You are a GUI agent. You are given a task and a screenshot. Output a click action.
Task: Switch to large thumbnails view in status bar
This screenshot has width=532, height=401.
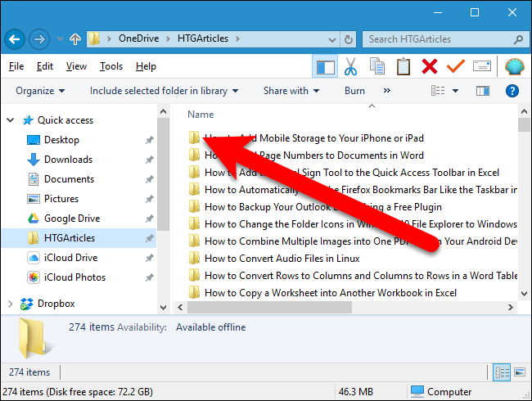tap(520, 372)
